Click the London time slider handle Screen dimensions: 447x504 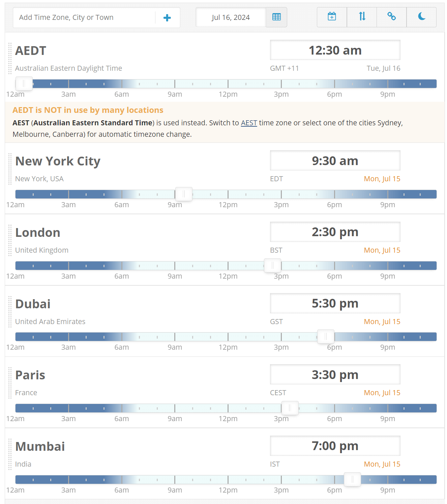[x=272, y=265]
